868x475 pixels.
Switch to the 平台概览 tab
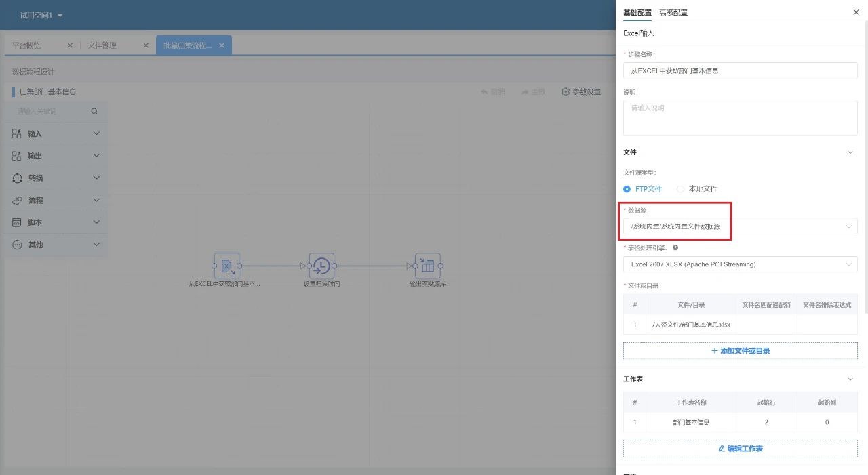pyautogui.click(x=27, y=45)
